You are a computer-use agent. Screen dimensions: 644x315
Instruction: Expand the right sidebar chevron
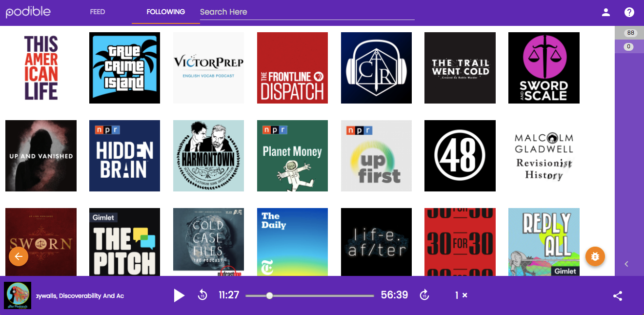click(627, 264)
